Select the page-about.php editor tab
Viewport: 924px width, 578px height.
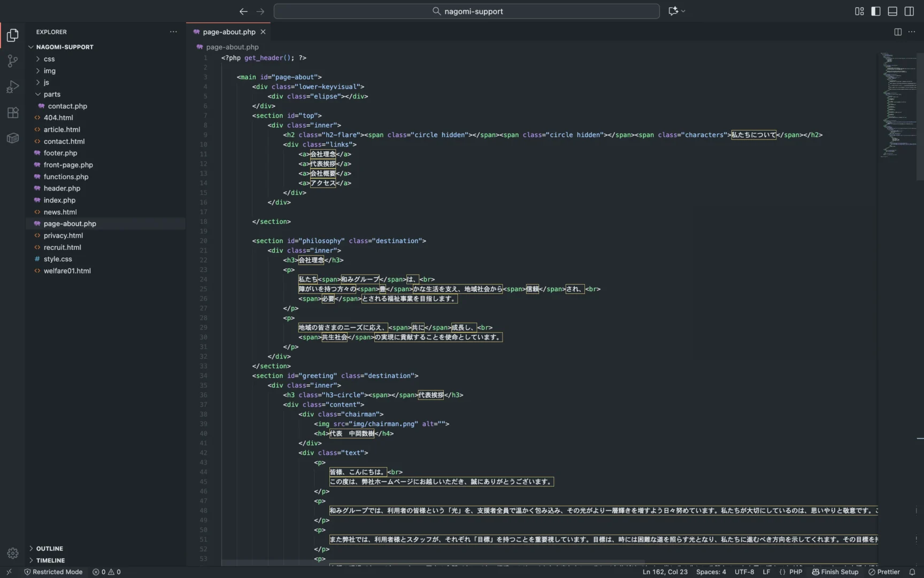[229, 32]
